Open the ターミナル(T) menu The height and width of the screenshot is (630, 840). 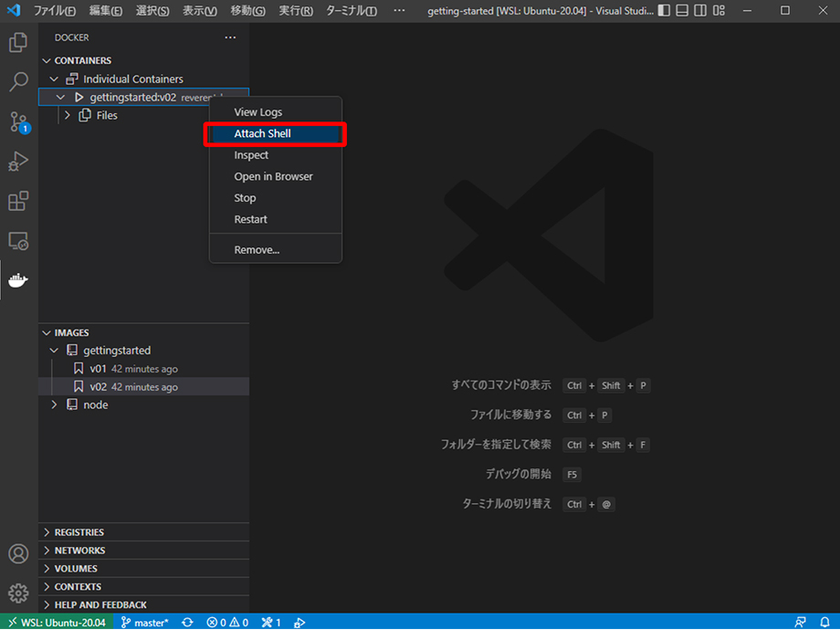(352, 11)
